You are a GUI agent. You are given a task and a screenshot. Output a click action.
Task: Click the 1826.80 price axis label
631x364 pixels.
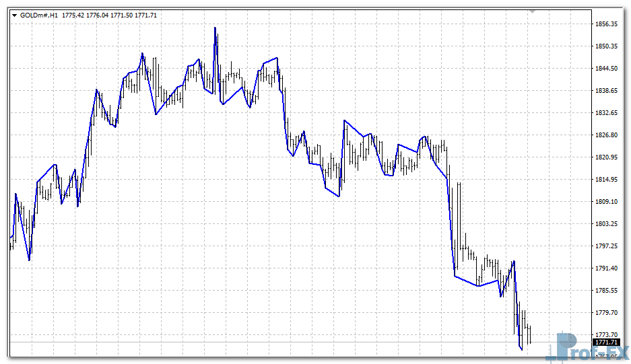tap(606, 135)
